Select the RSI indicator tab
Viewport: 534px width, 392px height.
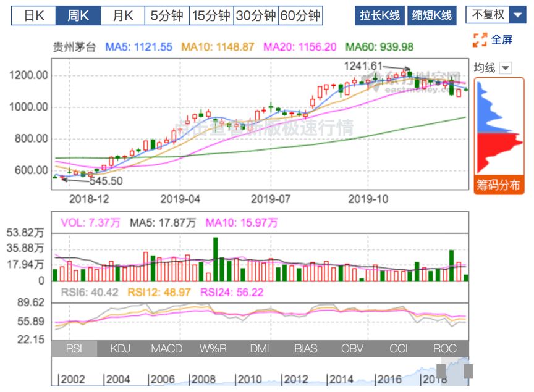click(74, 348)
